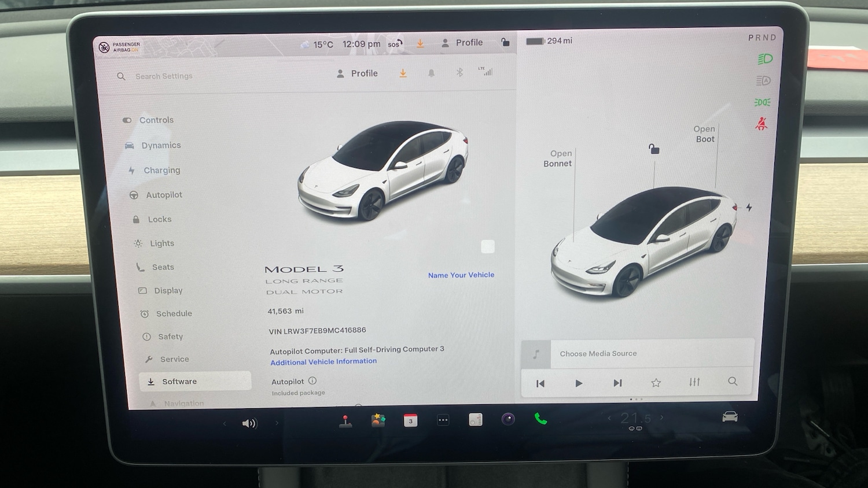Open music search in the media player
Screen dimensions: 868x488
(x=733, y=382)
